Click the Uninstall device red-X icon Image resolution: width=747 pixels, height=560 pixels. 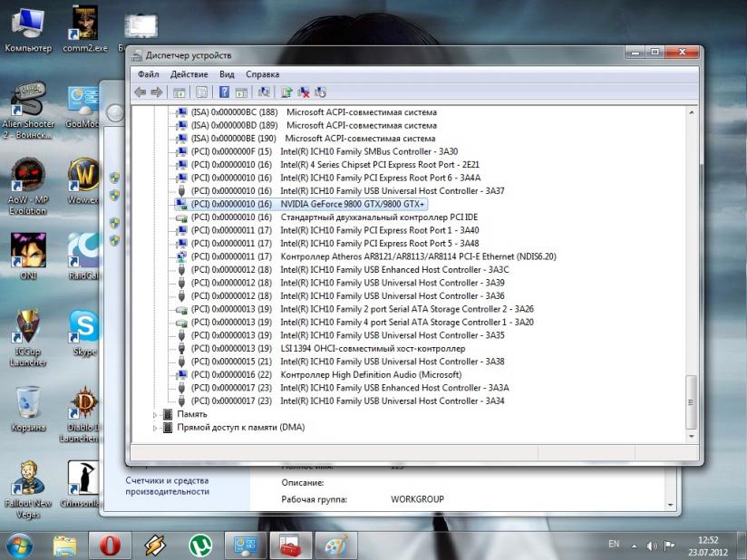(x=304, y=92)
